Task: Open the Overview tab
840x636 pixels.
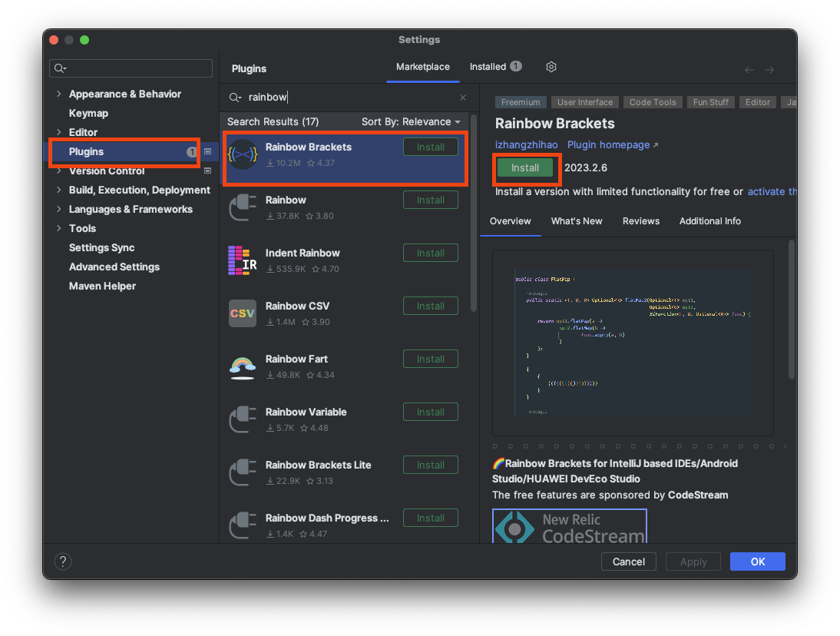Action: 510,221
